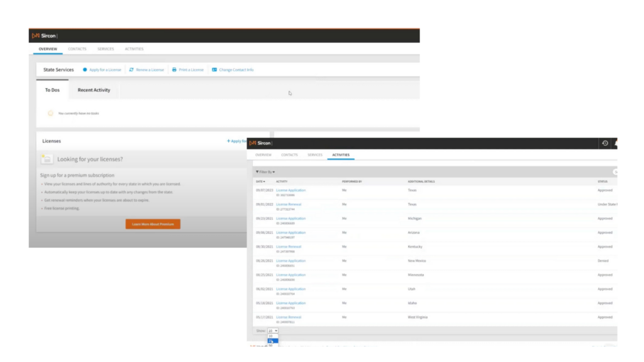Open License Application dated 08/25/2021

coord(291,275)
